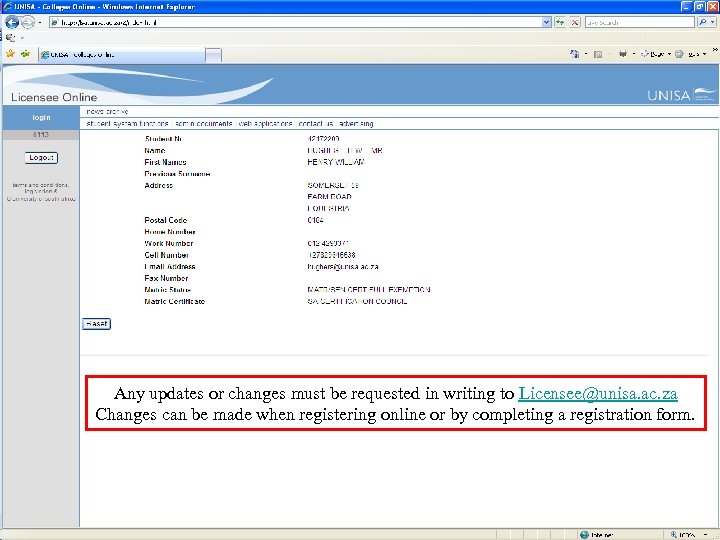Click the Cell Number label
The width and height of the screenshot is (720, 540).
click(166, 255)
